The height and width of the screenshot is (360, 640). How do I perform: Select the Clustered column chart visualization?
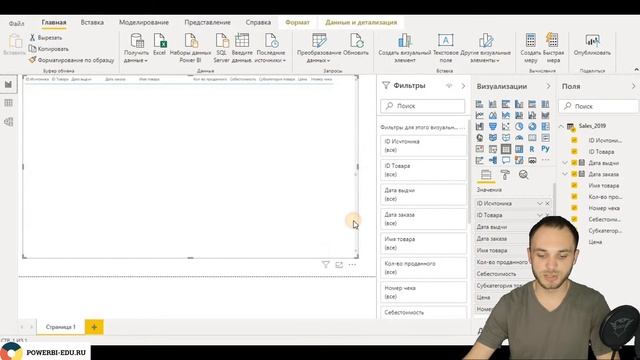pyautogui.click(x=519, y=104)
